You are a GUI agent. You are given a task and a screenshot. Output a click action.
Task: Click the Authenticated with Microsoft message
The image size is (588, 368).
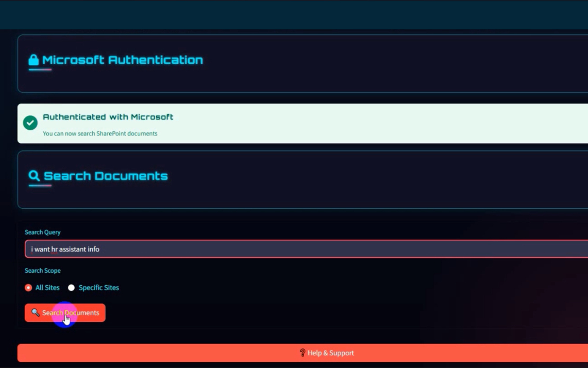(x=108, y=117)
